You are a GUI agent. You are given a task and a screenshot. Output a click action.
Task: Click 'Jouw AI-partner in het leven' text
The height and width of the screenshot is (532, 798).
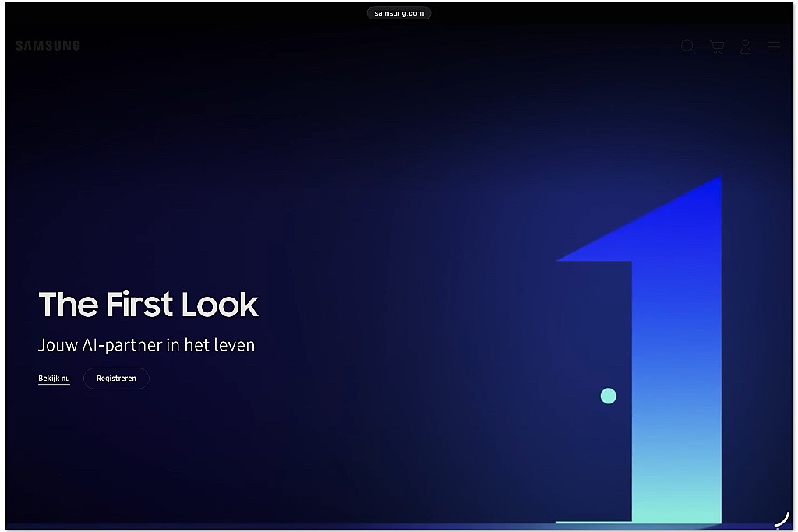(x=147, y=345)
